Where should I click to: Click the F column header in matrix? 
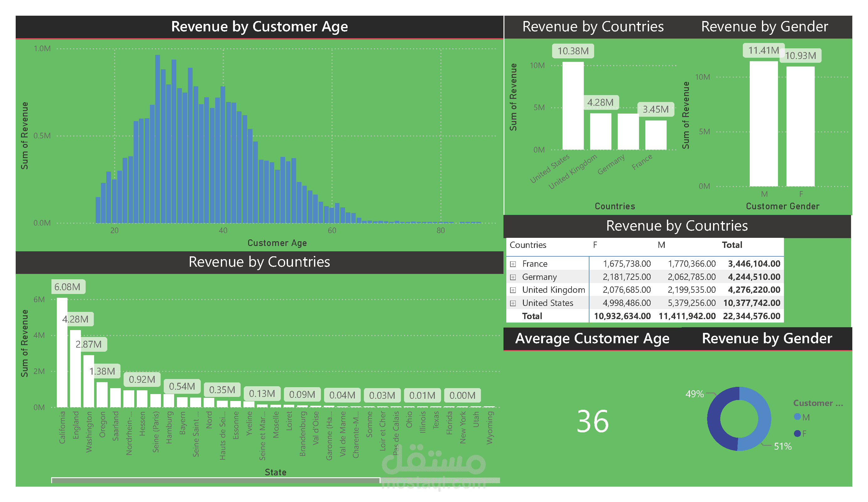click(x=595, y=245)
